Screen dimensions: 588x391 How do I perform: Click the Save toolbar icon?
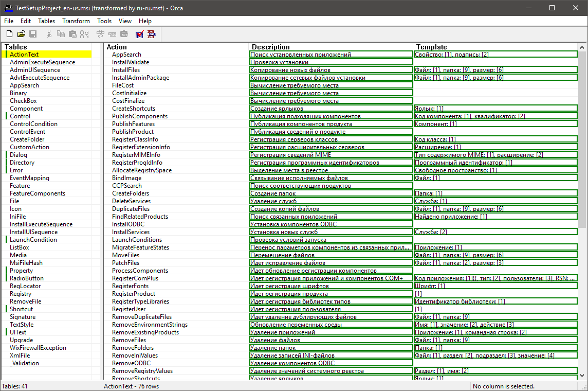pos(33,34)
